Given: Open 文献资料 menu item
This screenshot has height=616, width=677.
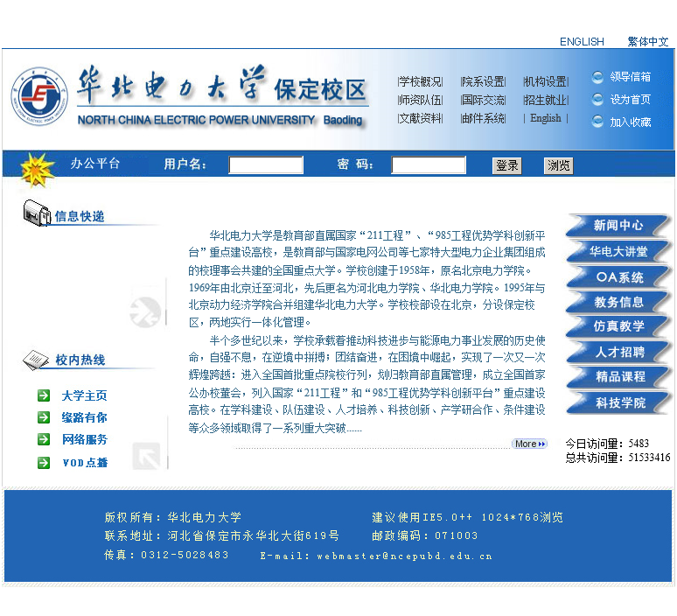Looking at the screenshot, I should click(x=420, y=118).
